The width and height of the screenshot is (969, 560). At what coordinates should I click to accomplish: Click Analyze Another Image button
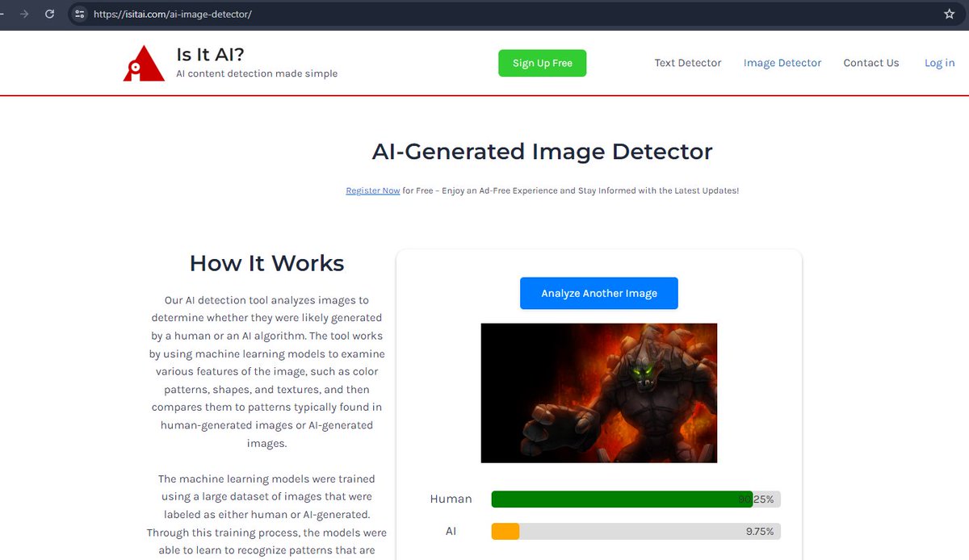(599, 293)
